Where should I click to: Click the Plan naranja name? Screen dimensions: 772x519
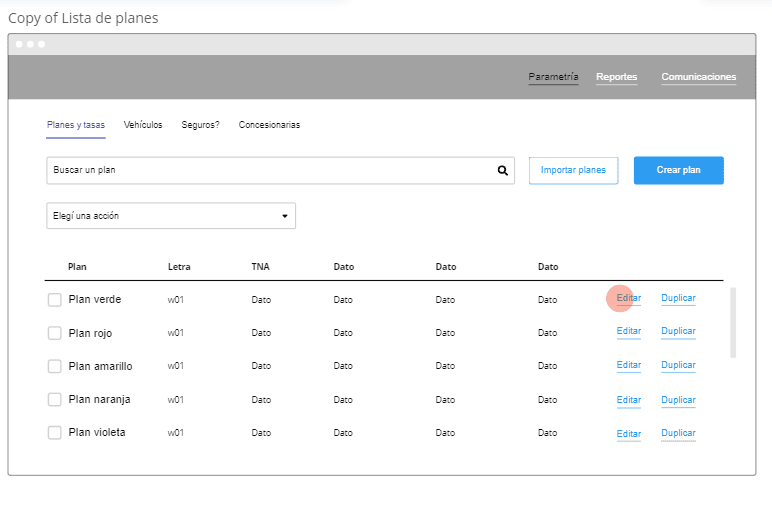(x=99, y=399)
